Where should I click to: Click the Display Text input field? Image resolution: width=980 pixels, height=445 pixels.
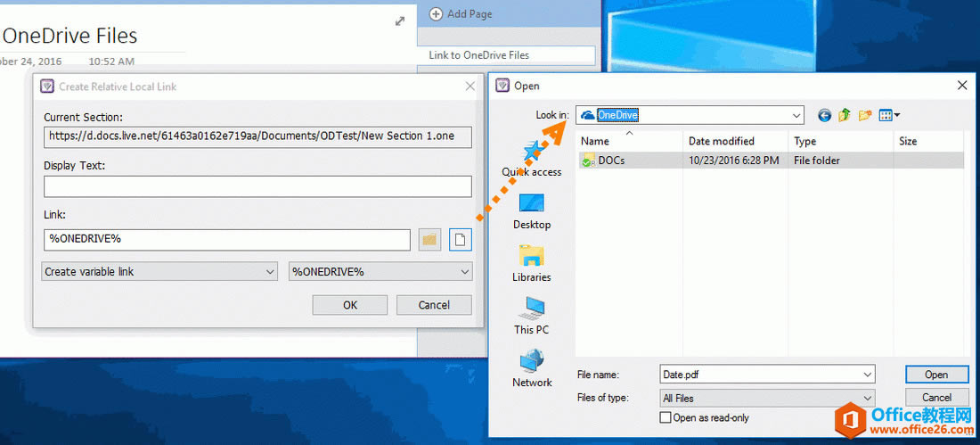(x=257, y=186)
